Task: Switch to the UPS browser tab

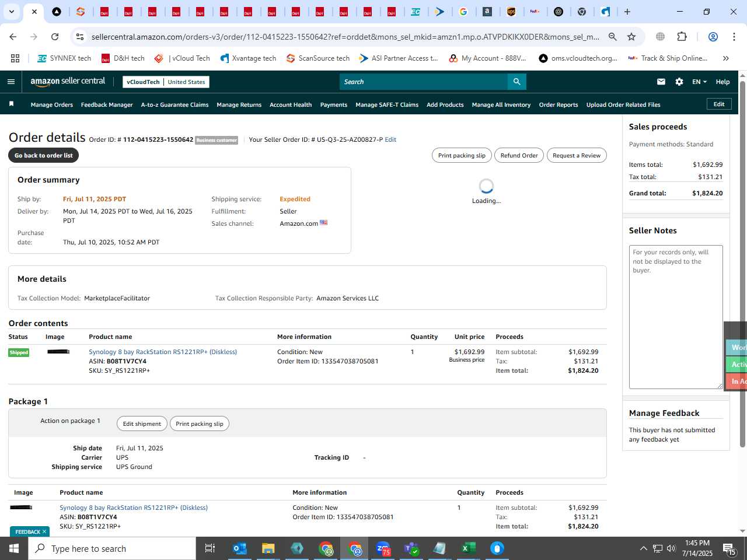Action: click(x=511, y=12)
